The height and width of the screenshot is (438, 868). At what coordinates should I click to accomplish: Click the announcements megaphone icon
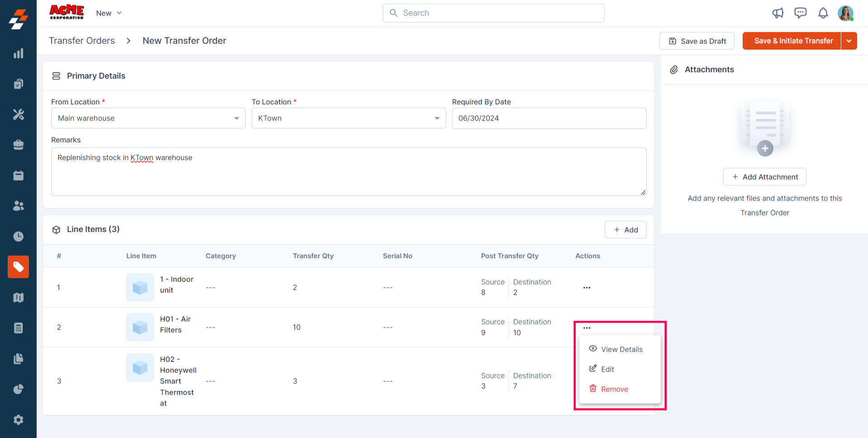tap(777, 13)
